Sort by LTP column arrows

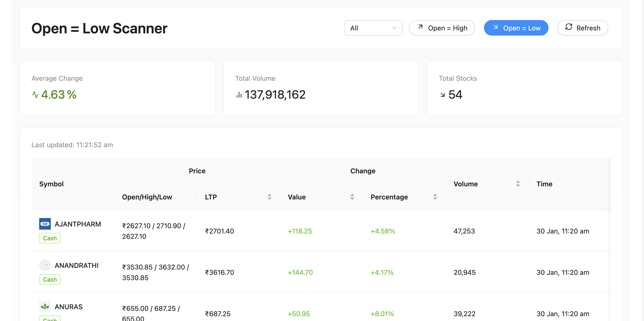269,197
